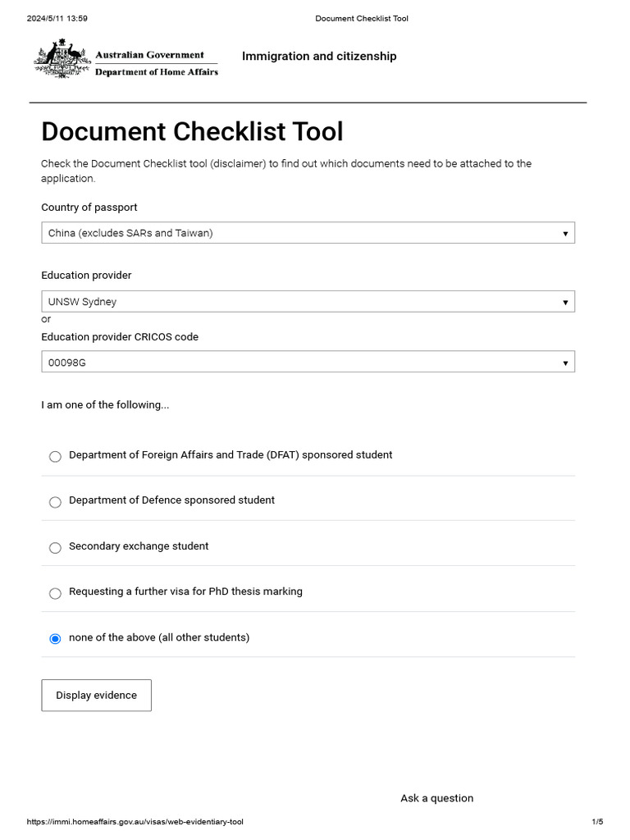This screenshot has width=630, height=840.
Task: Open the Education provider CRICOS code dropdown
Action: point(308,362)
